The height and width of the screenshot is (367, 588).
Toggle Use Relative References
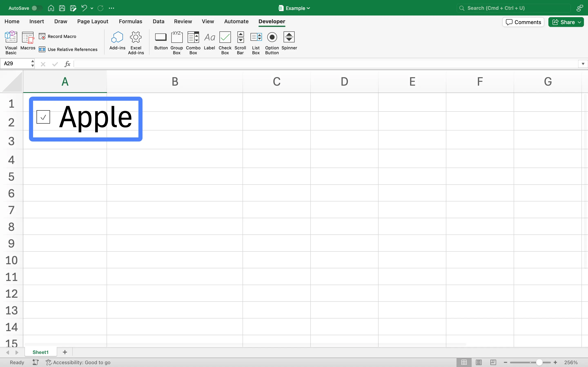coord(68,50)
